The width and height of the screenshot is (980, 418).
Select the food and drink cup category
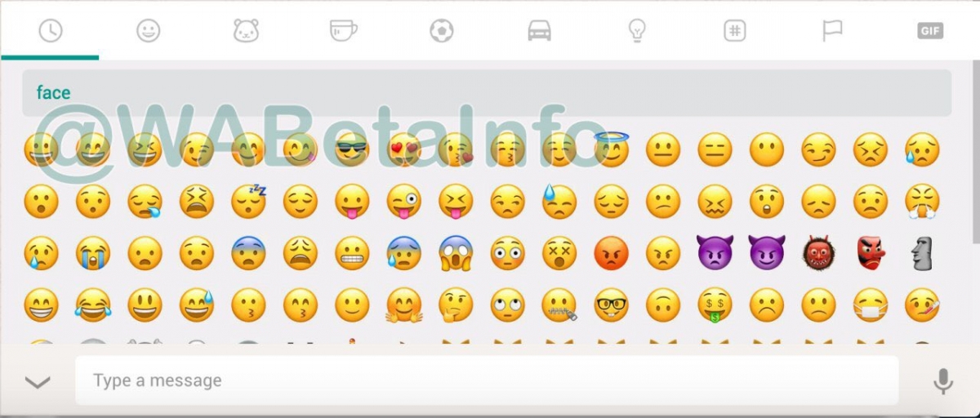(343, 31)
